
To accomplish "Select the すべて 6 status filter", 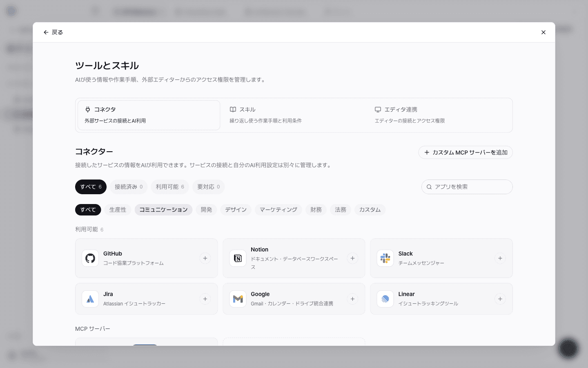I will tap(91, 187).
